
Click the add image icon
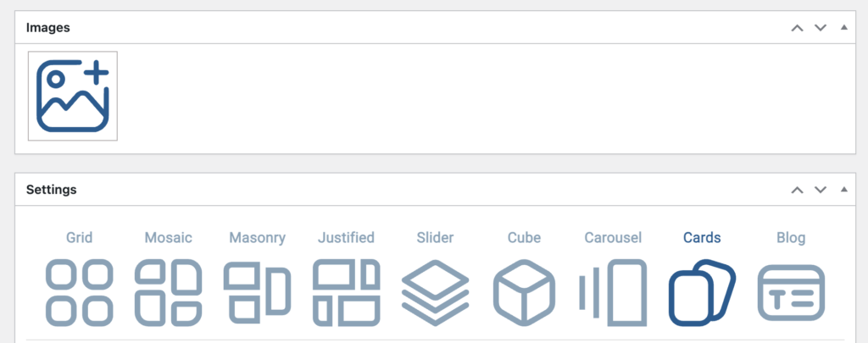coord(73,96)
